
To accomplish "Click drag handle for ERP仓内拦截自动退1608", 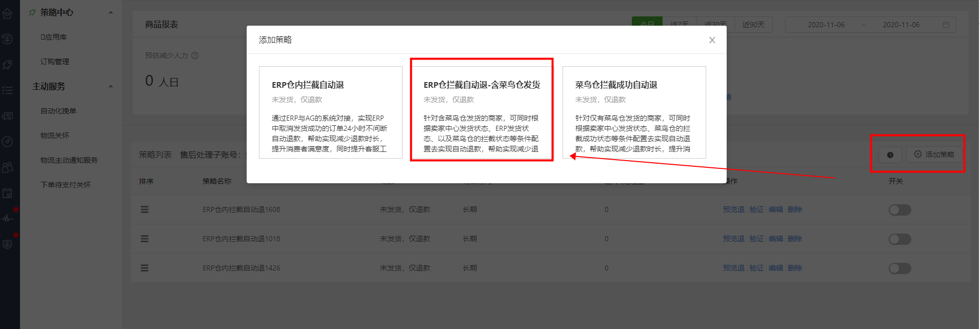I will pos(145,209).
